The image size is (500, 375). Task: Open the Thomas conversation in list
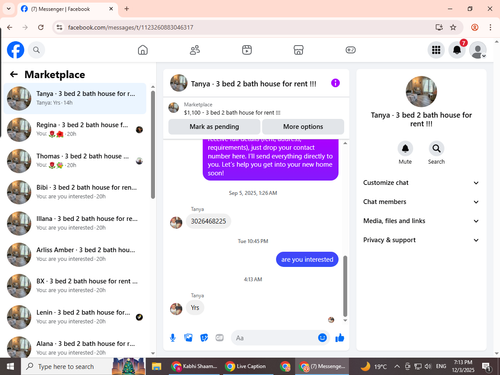[75, 161]
